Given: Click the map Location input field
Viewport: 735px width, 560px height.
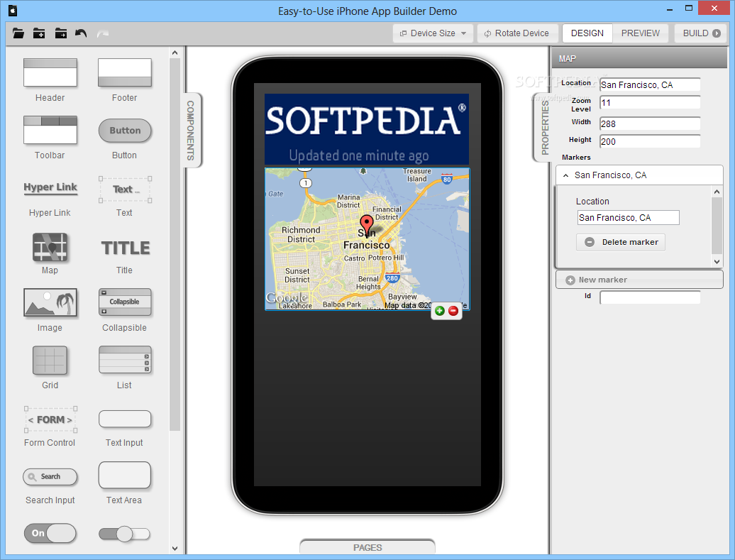Looking at the screenshot, I should pos(650,84).
